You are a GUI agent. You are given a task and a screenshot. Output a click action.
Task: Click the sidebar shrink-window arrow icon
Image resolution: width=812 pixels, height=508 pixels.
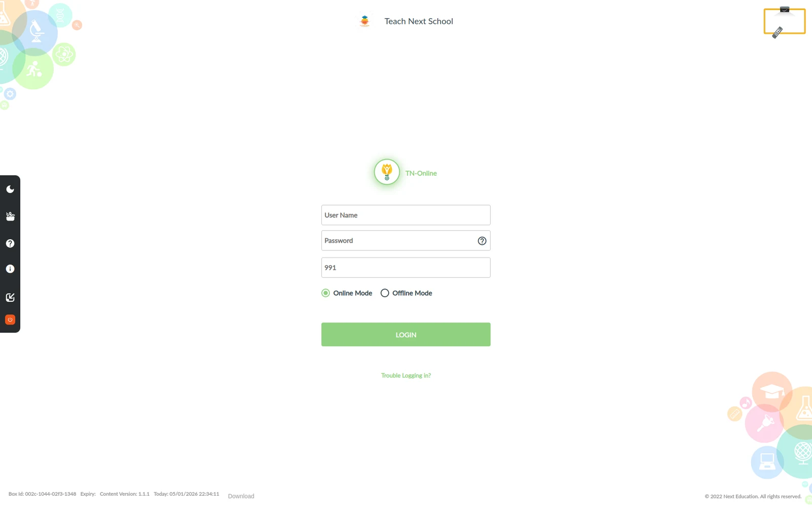pyautogui.click(x=10, y=297)
